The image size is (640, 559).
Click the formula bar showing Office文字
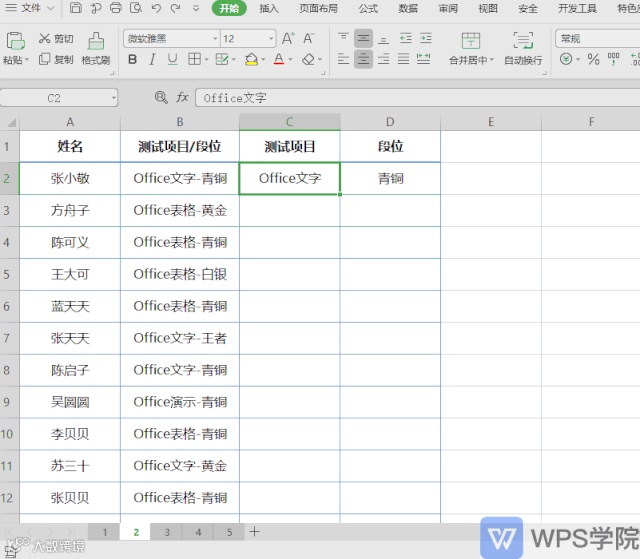418,98
